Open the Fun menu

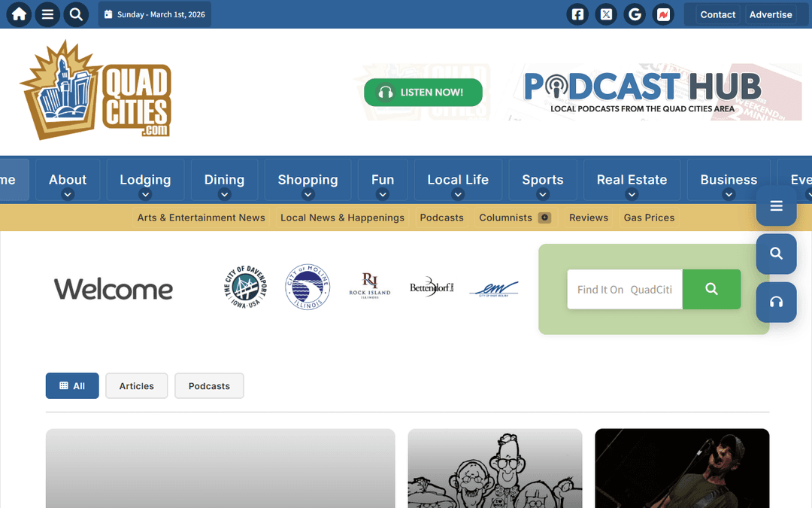click(383, 180)
